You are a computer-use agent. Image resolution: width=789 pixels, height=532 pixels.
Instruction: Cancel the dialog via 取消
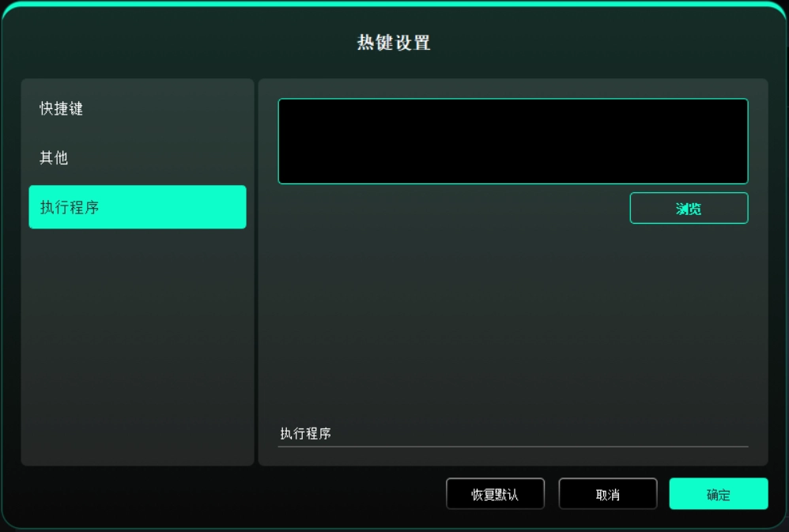pyautogui.click(x=608, y=494)
